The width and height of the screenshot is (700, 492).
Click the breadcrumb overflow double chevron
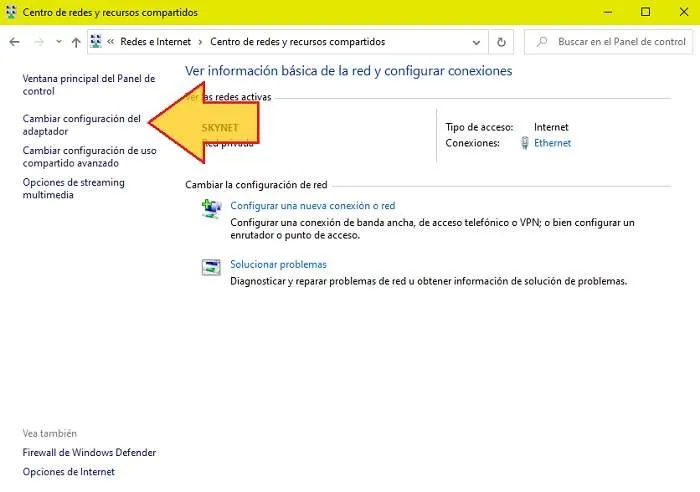110,42
